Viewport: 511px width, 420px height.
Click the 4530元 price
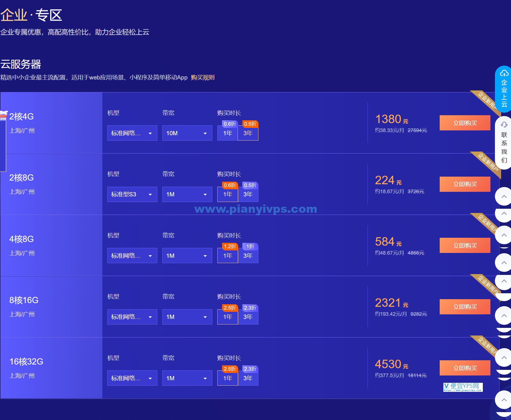click(391, 364)
